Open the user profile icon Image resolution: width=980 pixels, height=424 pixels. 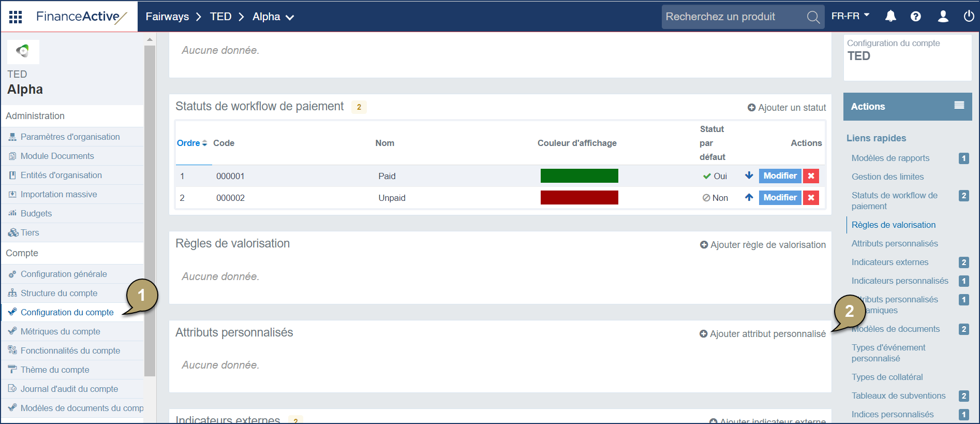(943, 17)
